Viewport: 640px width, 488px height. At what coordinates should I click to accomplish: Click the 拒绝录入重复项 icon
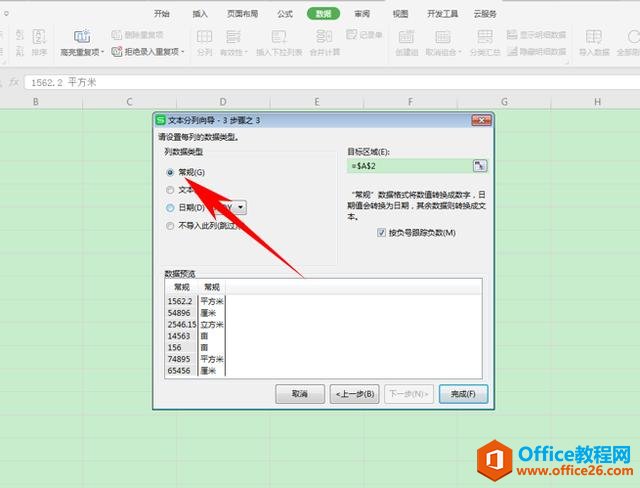click(117, 51)
